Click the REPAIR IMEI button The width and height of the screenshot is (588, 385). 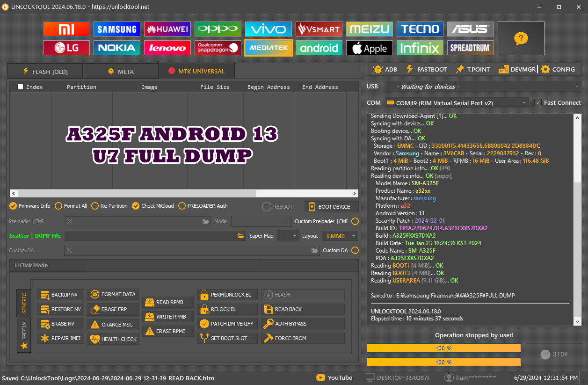pyautogui.click(x=61, y=338)
